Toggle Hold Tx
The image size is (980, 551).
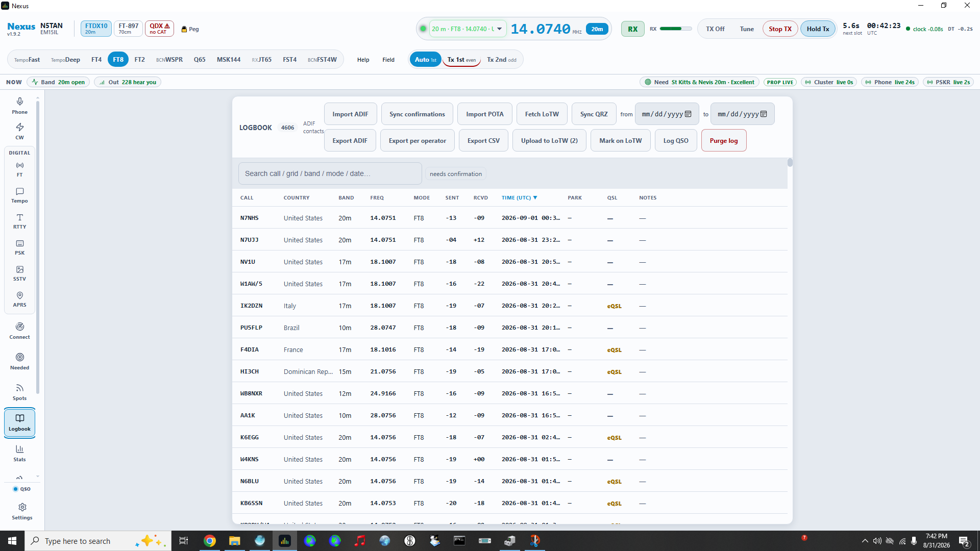pos(818,29)
